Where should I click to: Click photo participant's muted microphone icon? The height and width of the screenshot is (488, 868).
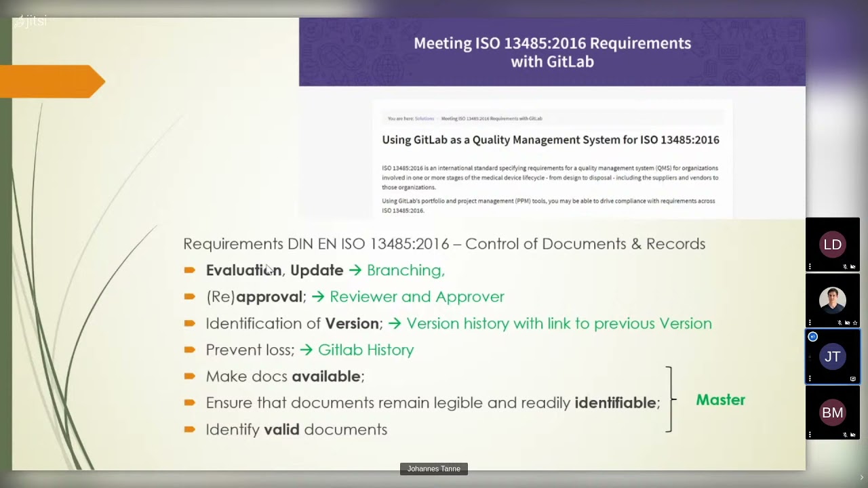click(x=840, y=323)
